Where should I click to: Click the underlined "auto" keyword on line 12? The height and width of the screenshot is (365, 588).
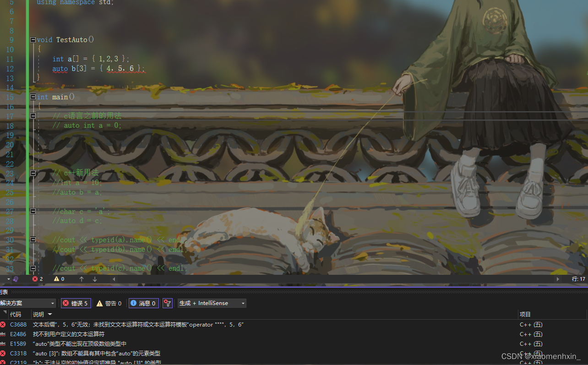(60, 69)
